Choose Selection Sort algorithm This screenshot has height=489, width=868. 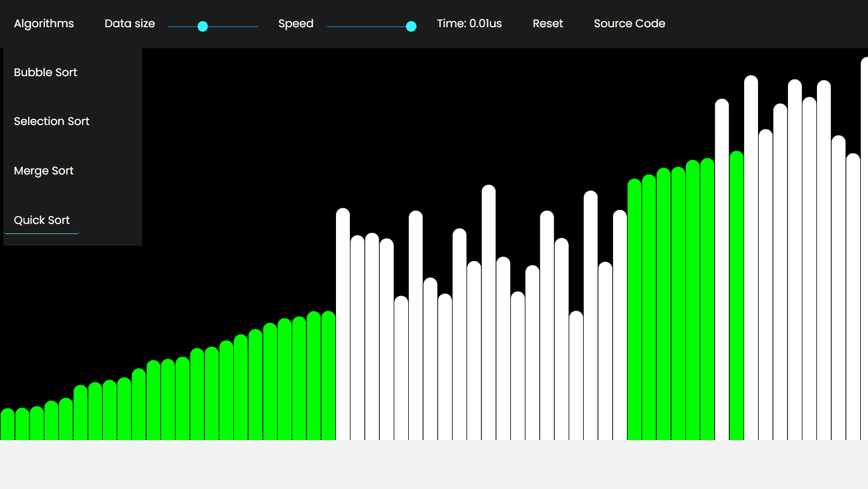(x=52, y=121)
